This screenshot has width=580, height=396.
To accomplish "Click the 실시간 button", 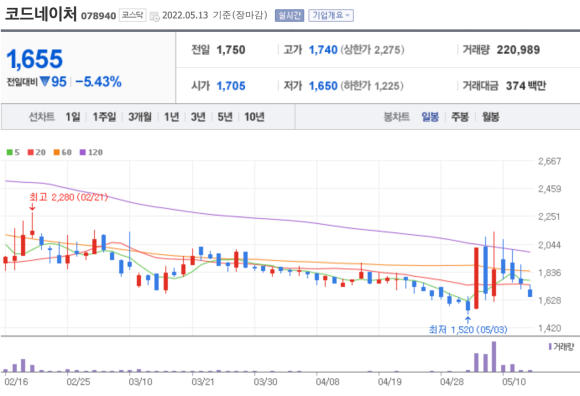I will [289, 16].
